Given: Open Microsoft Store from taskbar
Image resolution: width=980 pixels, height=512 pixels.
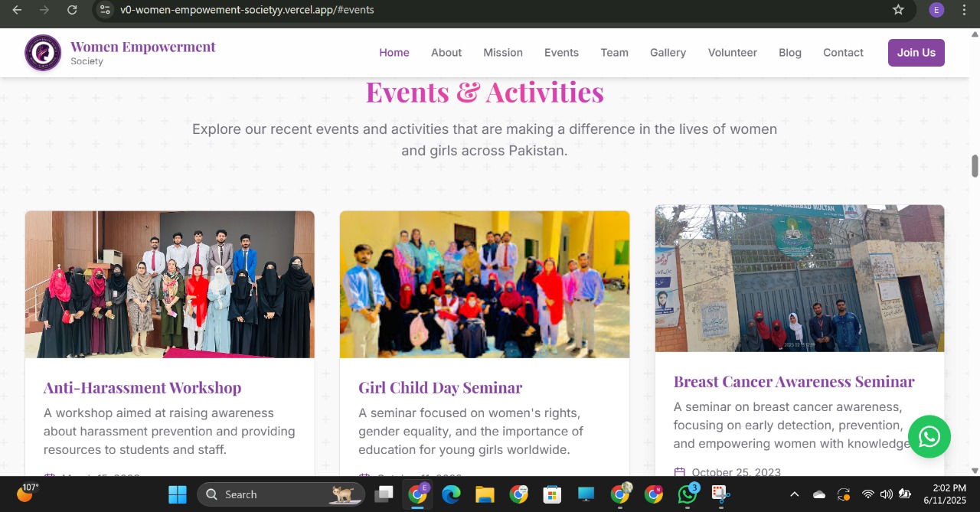Looking at the screenshot, I should [x=552, y=494].
